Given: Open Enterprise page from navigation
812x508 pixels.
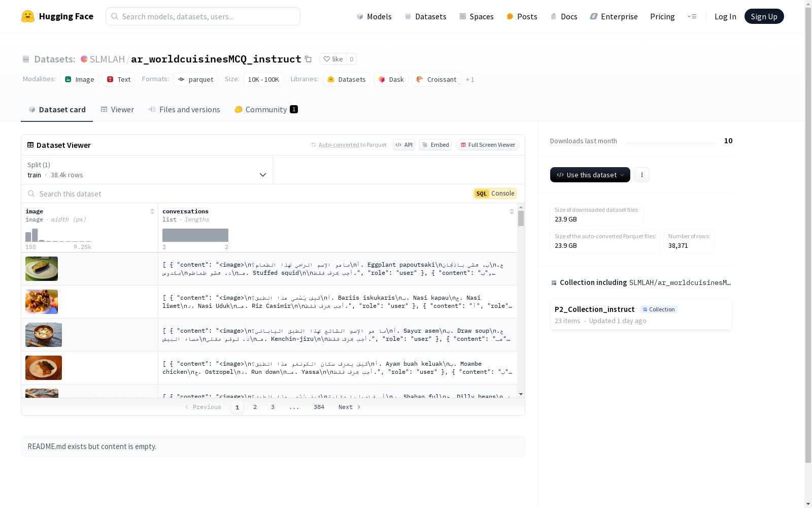Looking at the screenshot, I should [614, 16].
